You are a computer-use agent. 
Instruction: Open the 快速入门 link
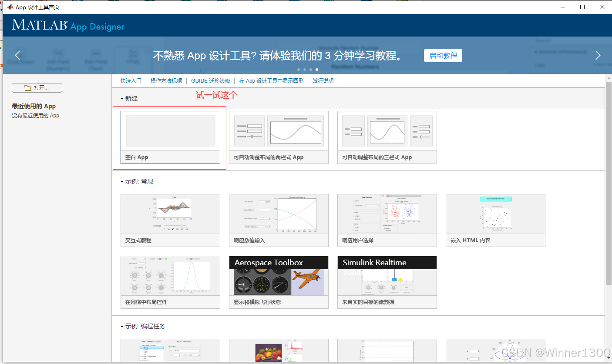(x=131, y=81)
